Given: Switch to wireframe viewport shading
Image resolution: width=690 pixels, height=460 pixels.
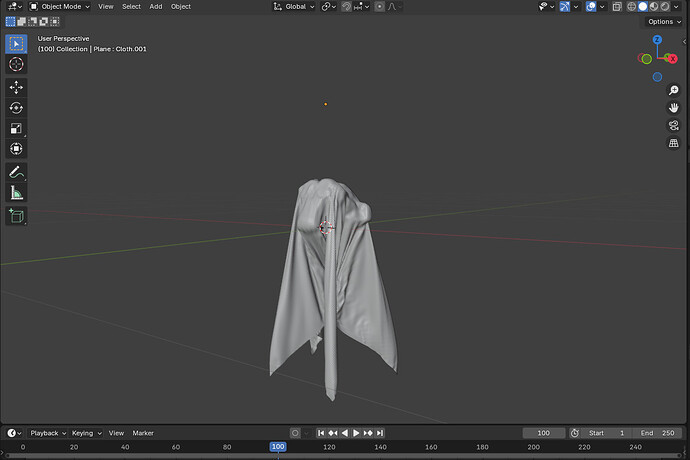Looking at the screenshot, I should click(x=631, y=7).
